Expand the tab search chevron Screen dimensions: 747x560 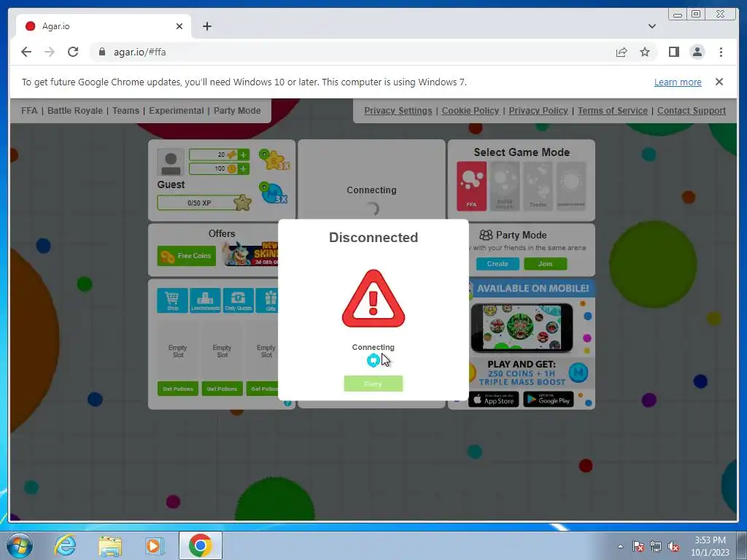651,26
